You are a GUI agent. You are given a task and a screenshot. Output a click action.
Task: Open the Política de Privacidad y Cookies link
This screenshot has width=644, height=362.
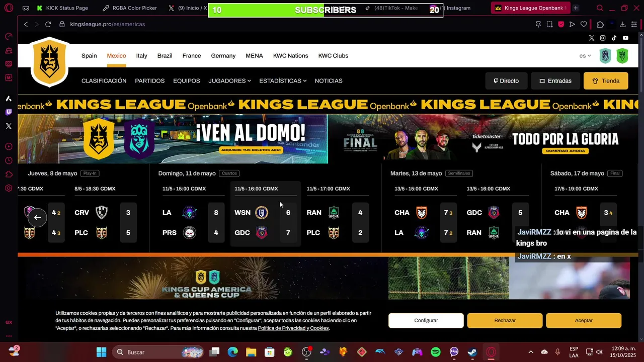pyautogui.click(x=293, y=328)
